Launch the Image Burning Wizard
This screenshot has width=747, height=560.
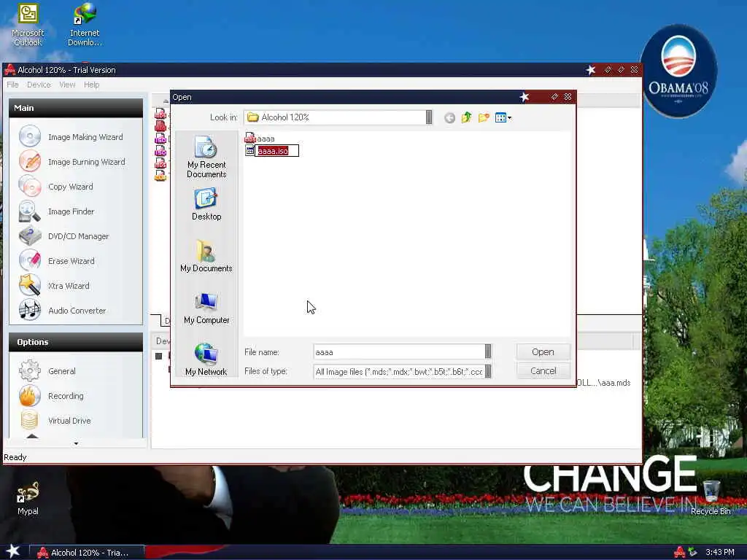72,162
